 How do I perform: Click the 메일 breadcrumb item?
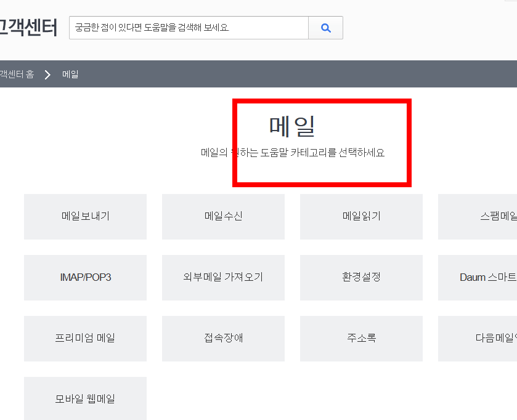70,74
